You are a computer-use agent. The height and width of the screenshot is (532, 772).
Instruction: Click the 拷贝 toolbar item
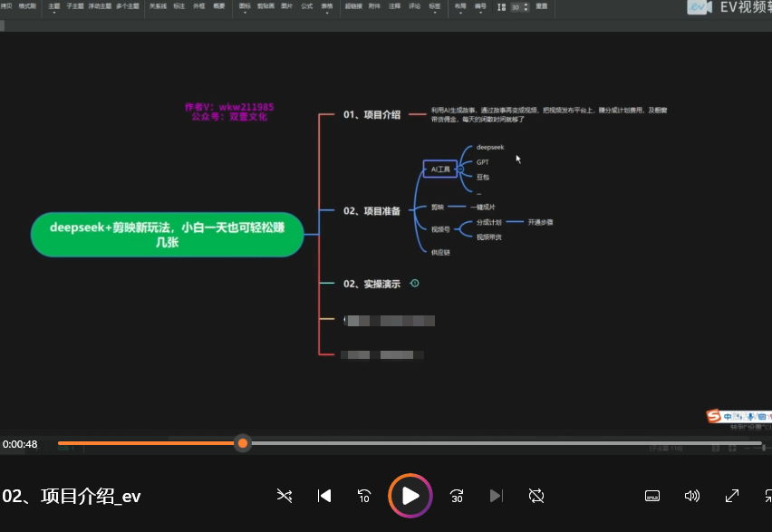[6, 6]
